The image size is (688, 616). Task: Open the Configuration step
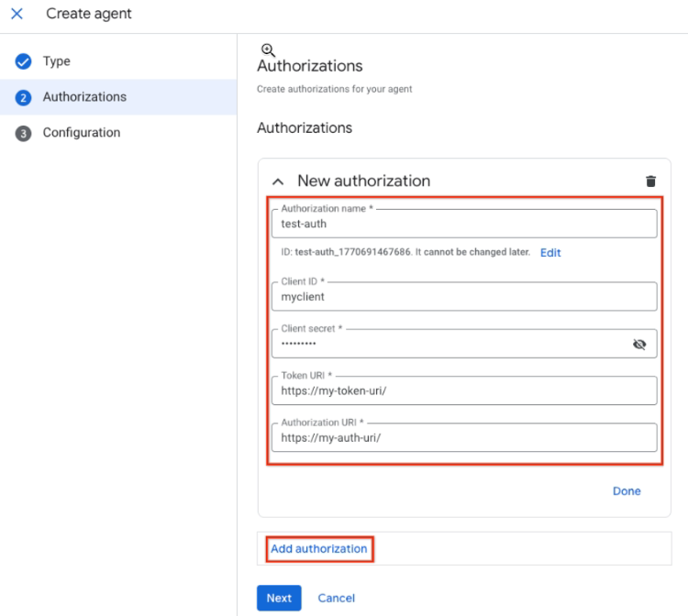(81, 133)
